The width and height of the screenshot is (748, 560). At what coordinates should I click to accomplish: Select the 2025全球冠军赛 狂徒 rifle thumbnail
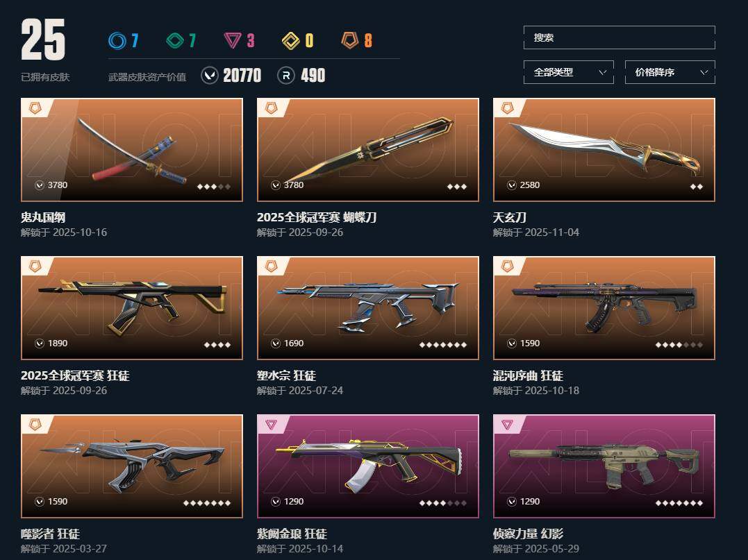132,308
